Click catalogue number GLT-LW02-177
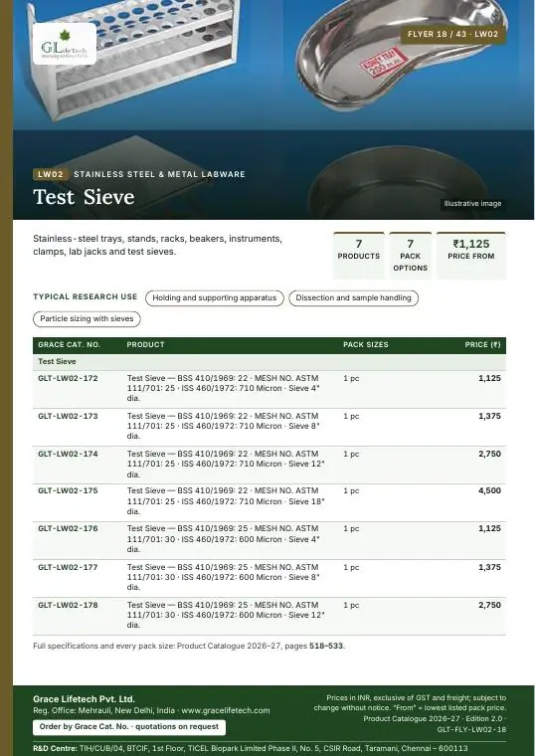 [68, 567]
